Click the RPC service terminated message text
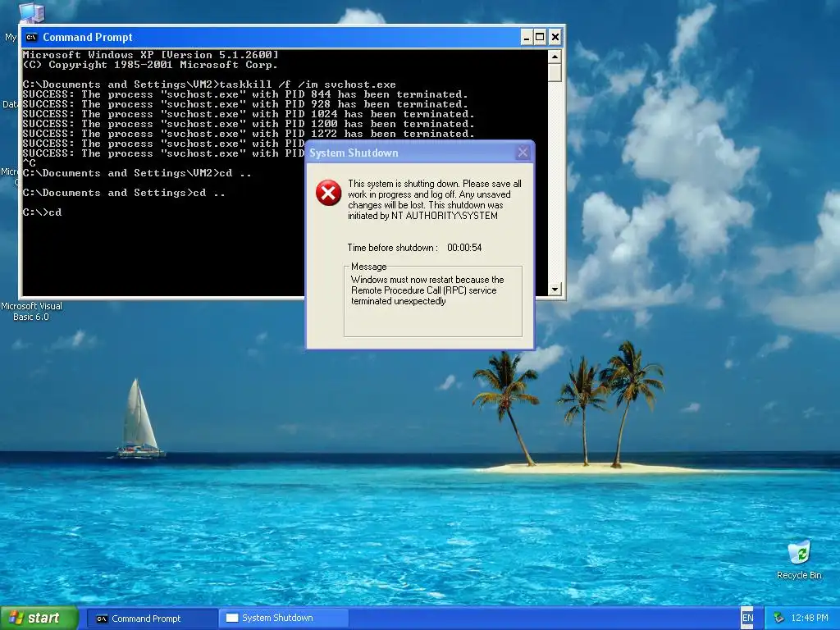The height and width of the screenshot is (630, 840). (427, 290)
